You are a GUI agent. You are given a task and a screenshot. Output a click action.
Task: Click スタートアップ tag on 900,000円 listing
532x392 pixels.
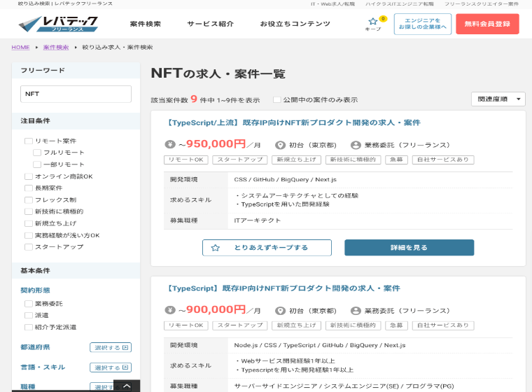tap(240, 325)
